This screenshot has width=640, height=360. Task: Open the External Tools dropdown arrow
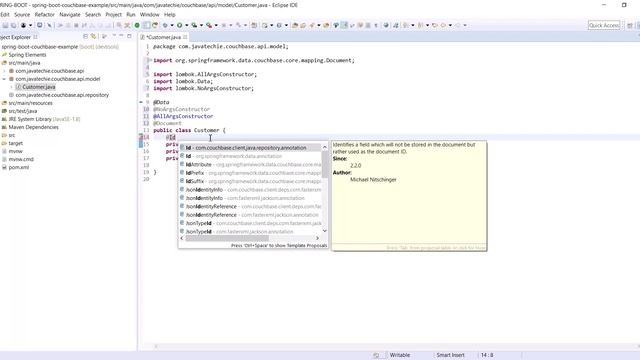coord(216,25)
